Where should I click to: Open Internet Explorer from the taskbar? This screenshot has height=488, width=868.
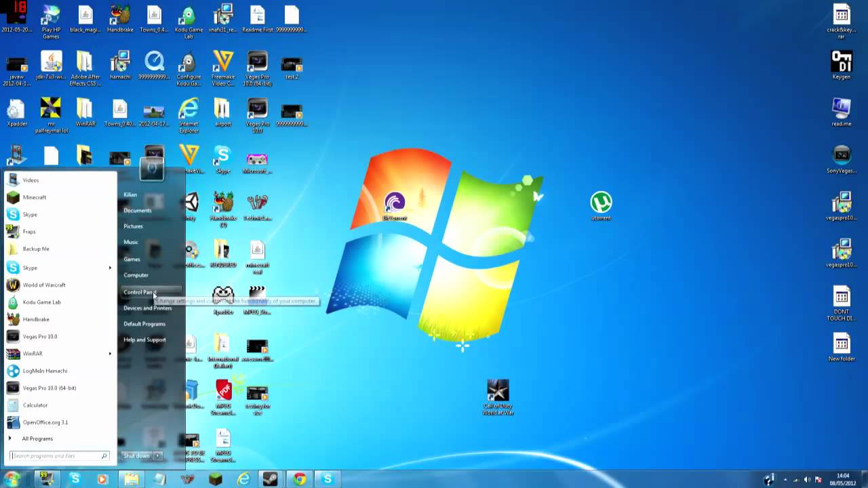[243, 479]
